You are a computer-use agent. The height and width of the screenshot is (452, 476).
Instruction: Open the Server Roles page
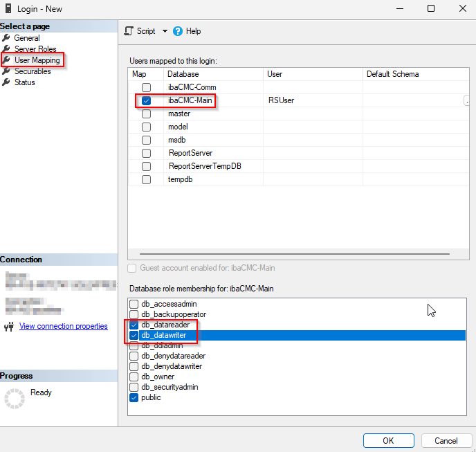(x=35, y=49)
